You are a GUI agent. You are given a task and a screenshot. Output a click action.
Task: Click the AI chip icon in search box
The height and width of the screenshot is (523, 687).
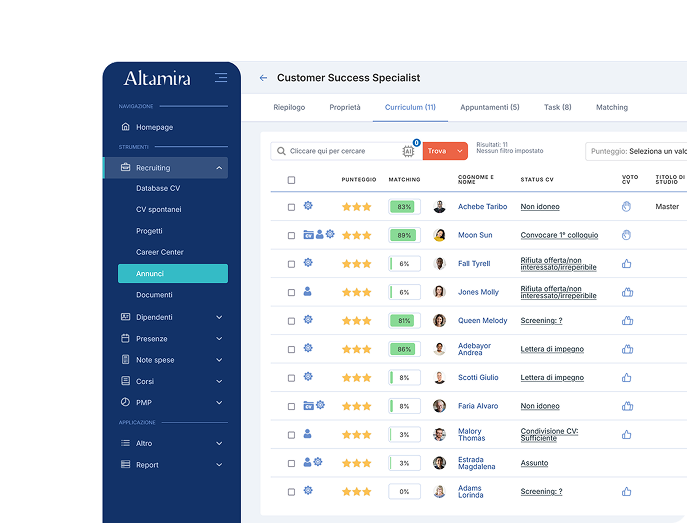pos(408,151)
